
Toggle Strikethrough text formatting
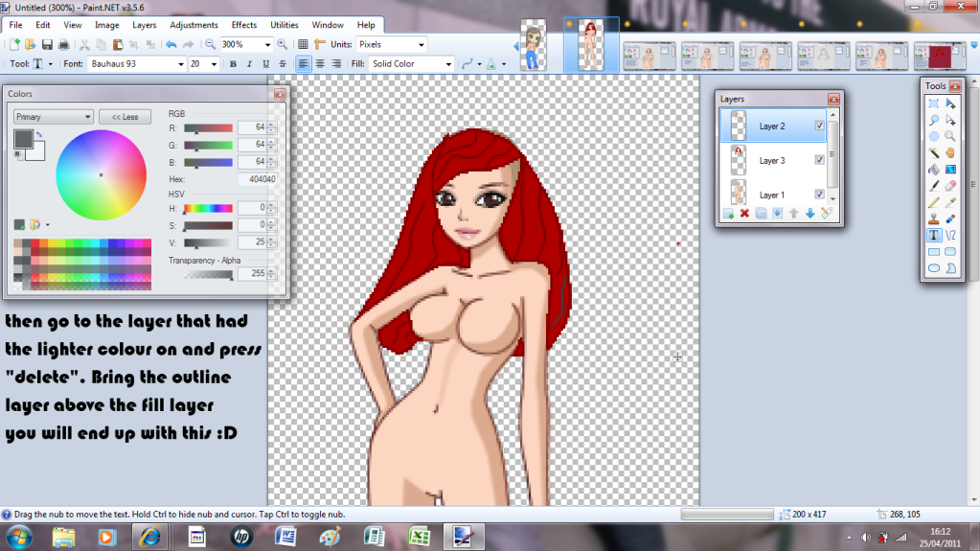point(283,64)
